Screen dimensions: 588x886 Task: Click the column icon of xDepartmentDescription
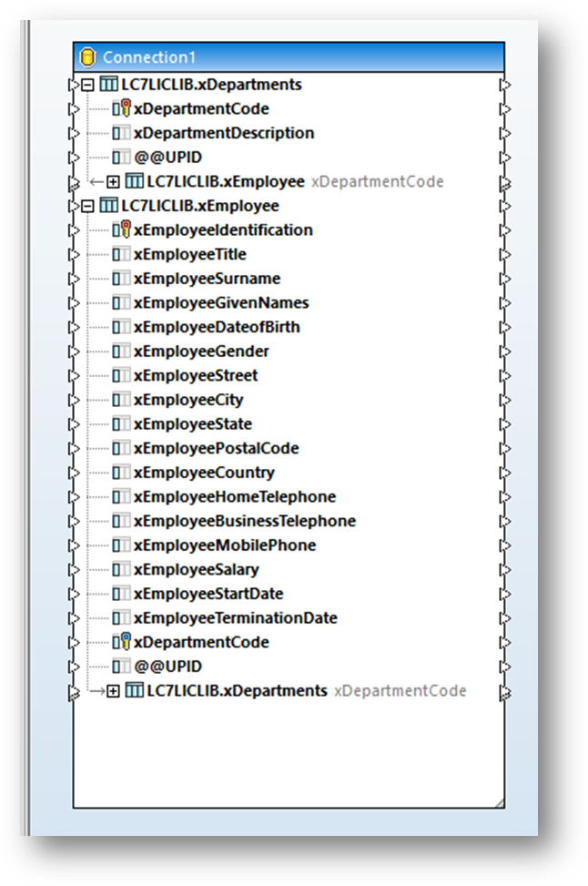[121, 133]
